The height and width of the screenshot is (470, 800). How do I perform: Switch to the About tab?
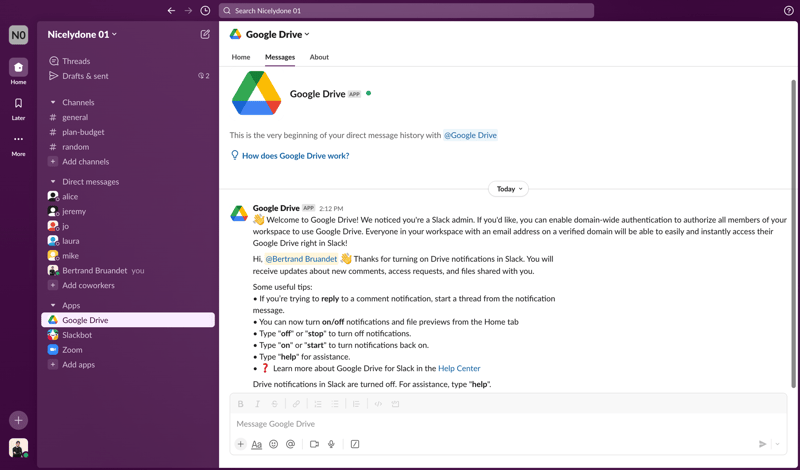319,57
